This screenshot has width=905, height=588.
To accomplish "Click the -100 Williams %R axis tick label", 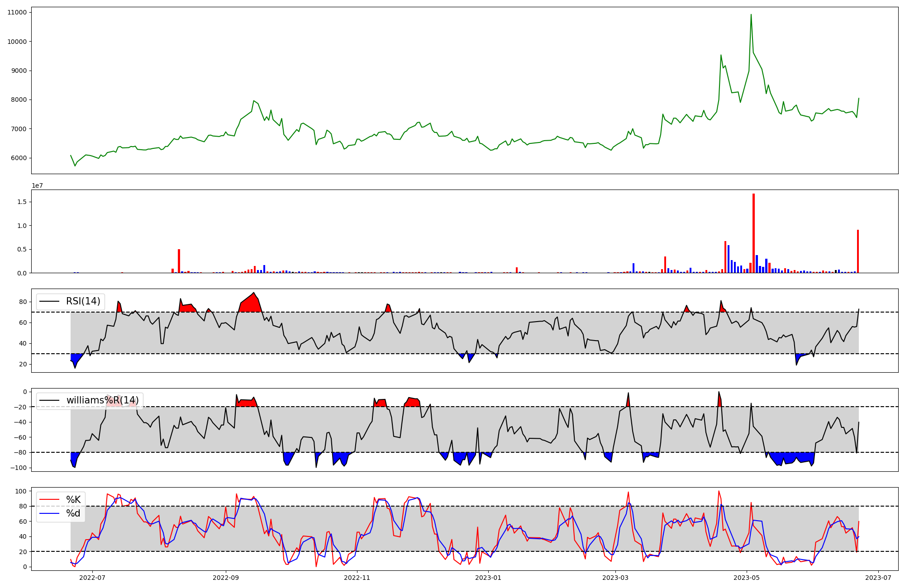I will (18, 468).
